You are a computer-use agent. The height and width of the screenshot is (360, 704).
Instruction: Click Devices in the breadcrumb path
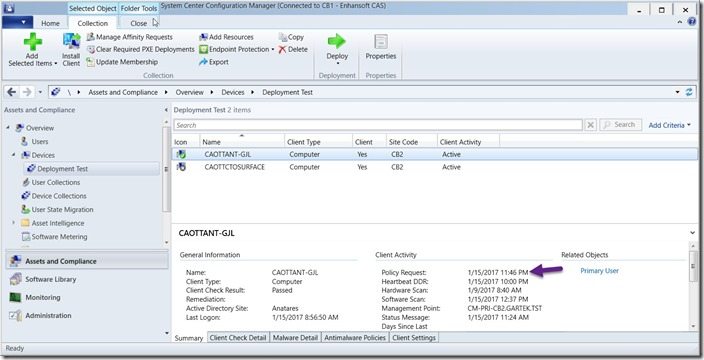click(x=233, y=92)
